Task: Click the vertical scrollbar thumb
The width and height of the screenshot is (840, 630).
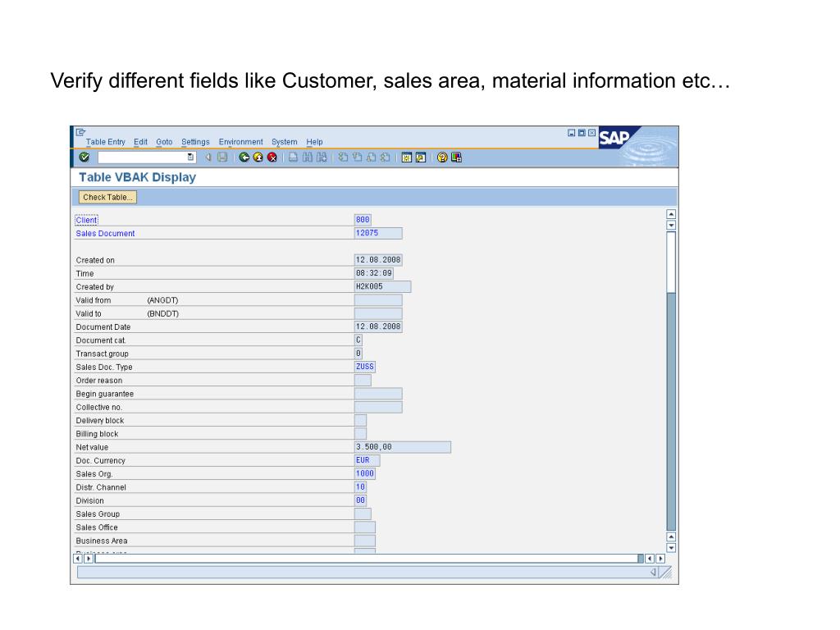Action: (x=671, y=262)
